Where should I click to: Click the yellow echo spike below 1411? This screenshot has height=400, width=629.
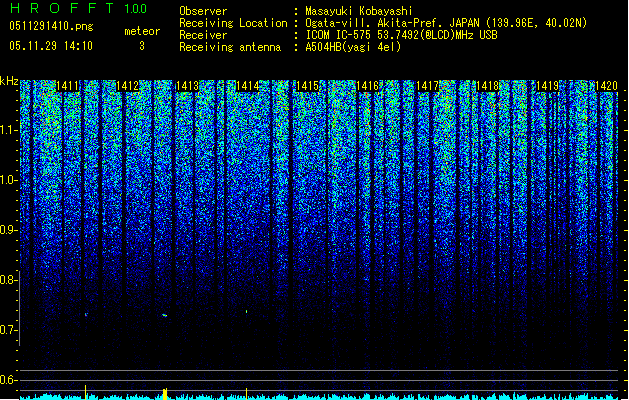[x=85, y=392]
